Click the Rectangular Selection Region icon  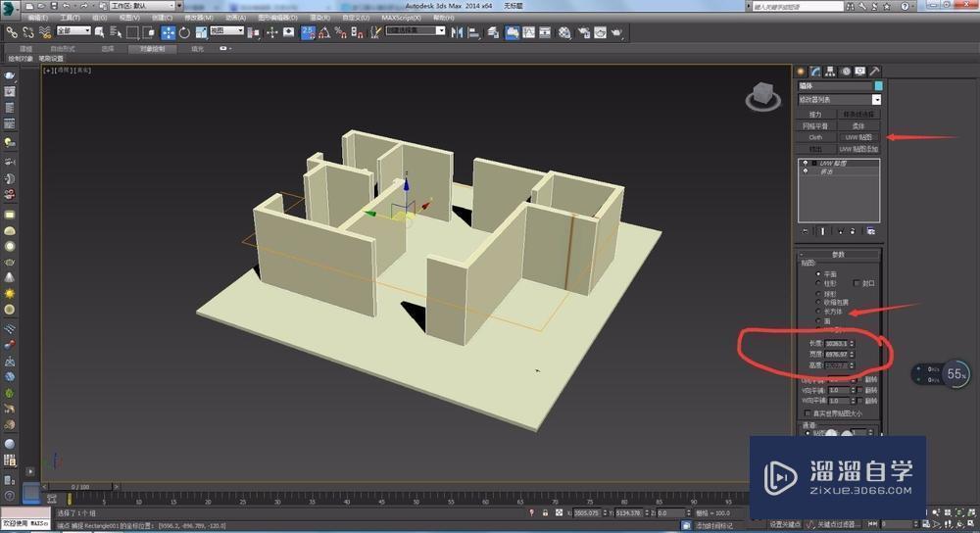132,32
